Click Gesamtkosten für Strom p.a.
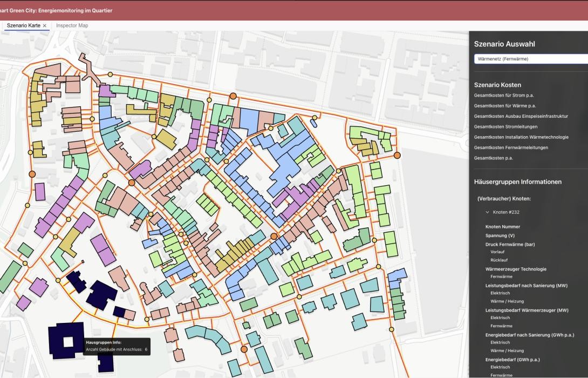 [x=504, y=96]
